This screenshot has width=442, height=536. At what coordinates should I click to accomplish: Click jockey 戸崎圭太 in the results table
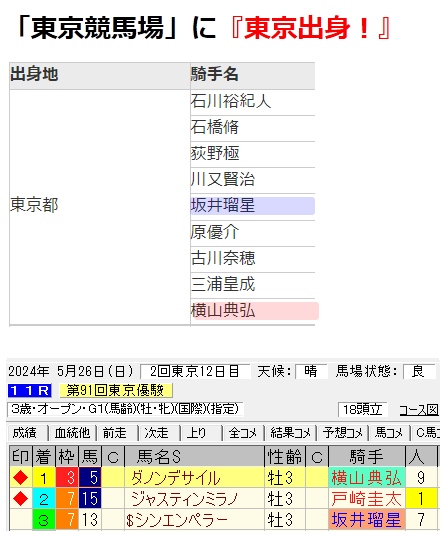click(366, 499)
